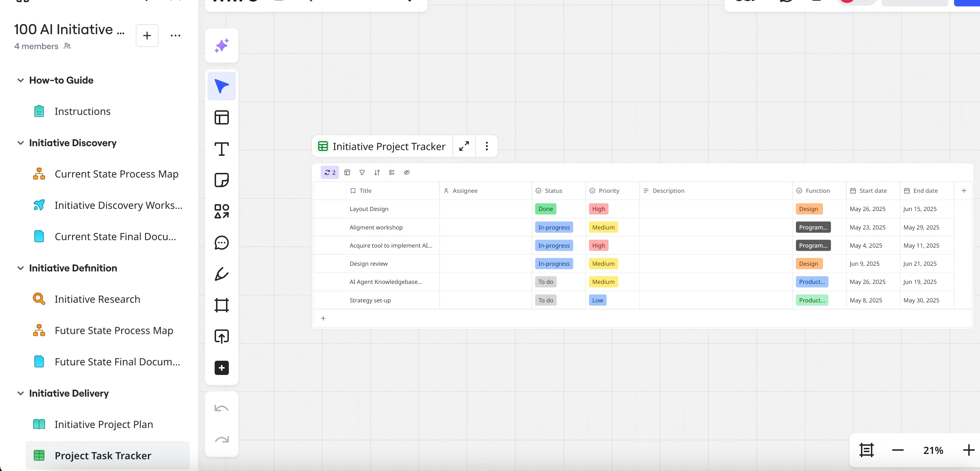Image resolution: width=980 pixels, height=471 pixels.
Task: Open the filter option in table toolbar
Action: [362, 173]
